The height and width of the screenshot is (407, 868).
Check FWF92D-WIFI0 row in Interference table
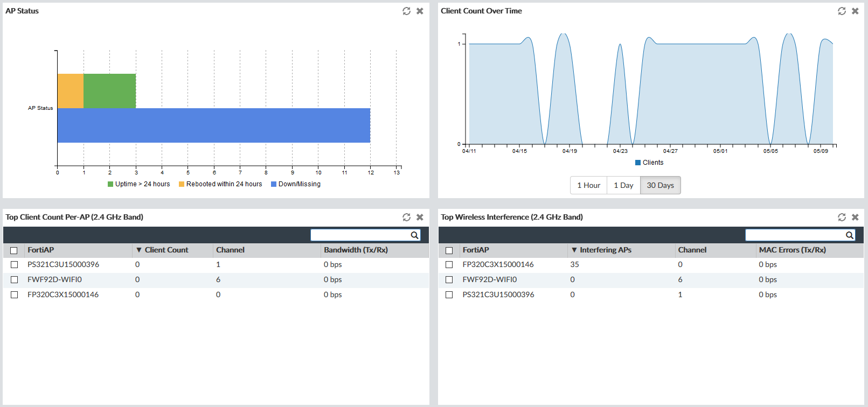pos(449,280)
